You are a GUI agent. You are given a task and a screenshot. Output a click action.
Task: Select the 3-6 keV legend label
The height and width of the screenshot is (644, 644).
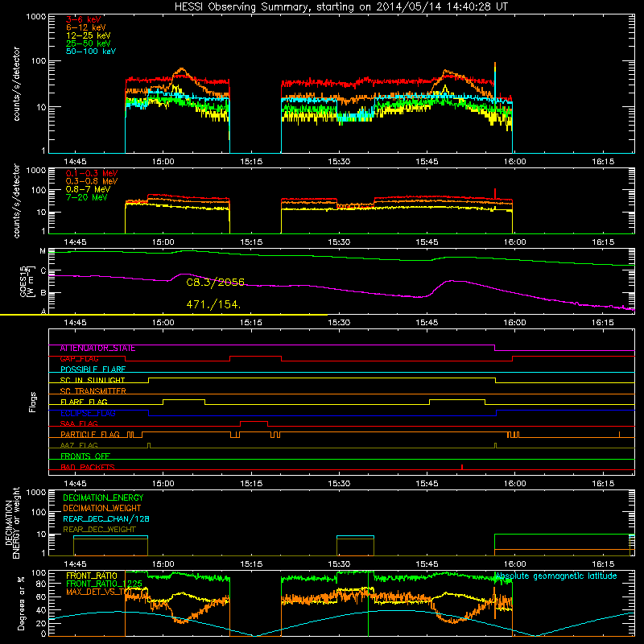click(84, 19)
